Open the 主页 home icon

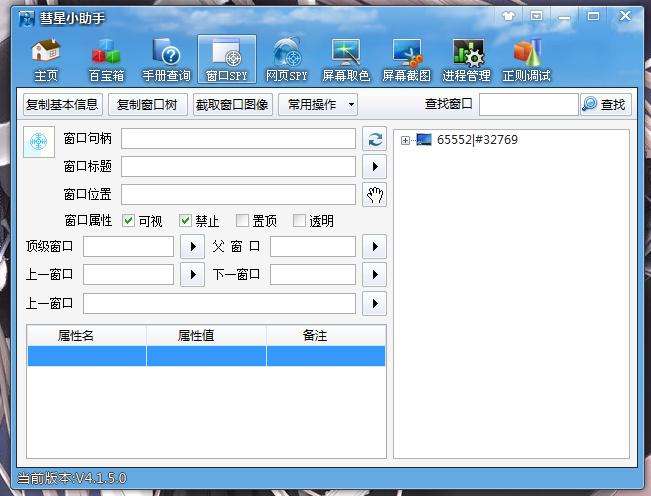(x=46, y=60)
